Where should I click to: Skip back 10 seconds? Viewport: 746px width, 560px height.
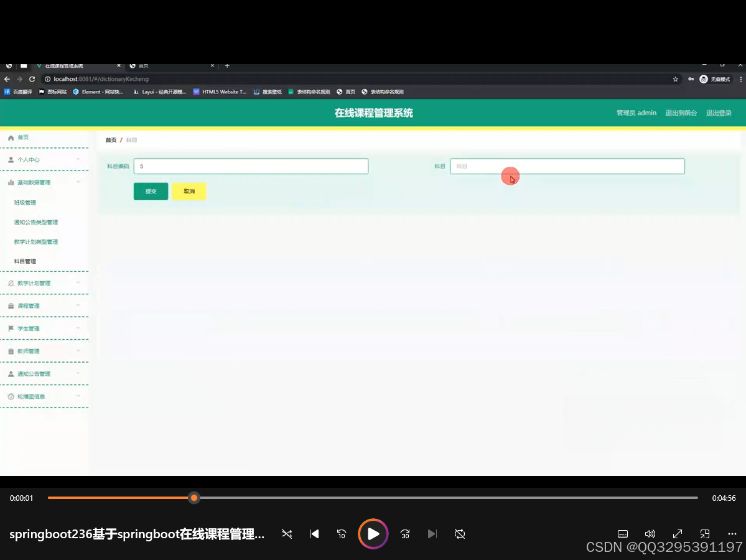[x=342, y=534]
